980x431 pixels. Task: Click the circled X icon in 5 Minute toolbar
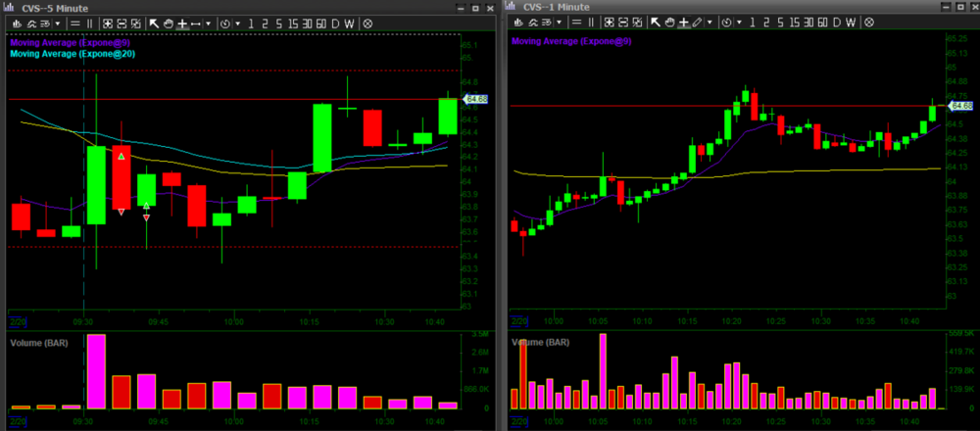click(367, 23)
